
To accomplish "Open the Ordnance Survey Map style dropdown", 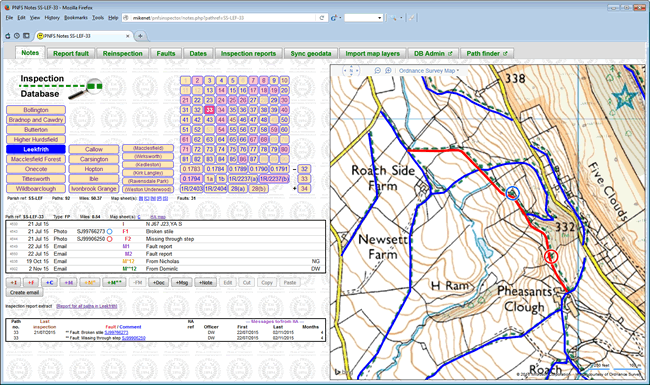I will (429, 71).
